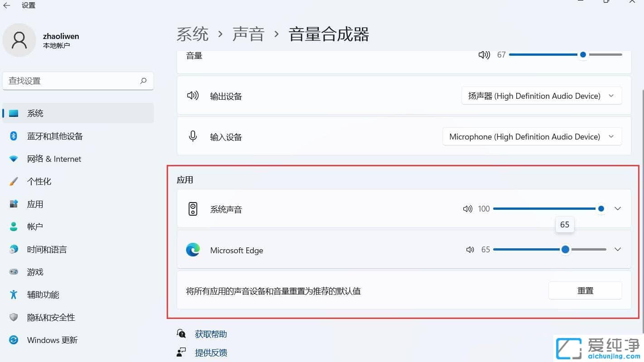Viewport: 644px width, 362px height.
Task: Click the 重置 reset button
Action: (x=585, y=290)
